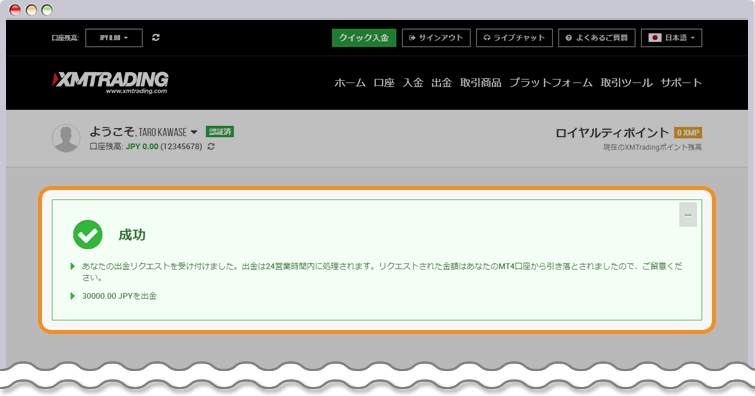Image resolution: width=755 pixels, height=396 pixels.
Task: Open ライブチャット support button
Action: [514, 38]
